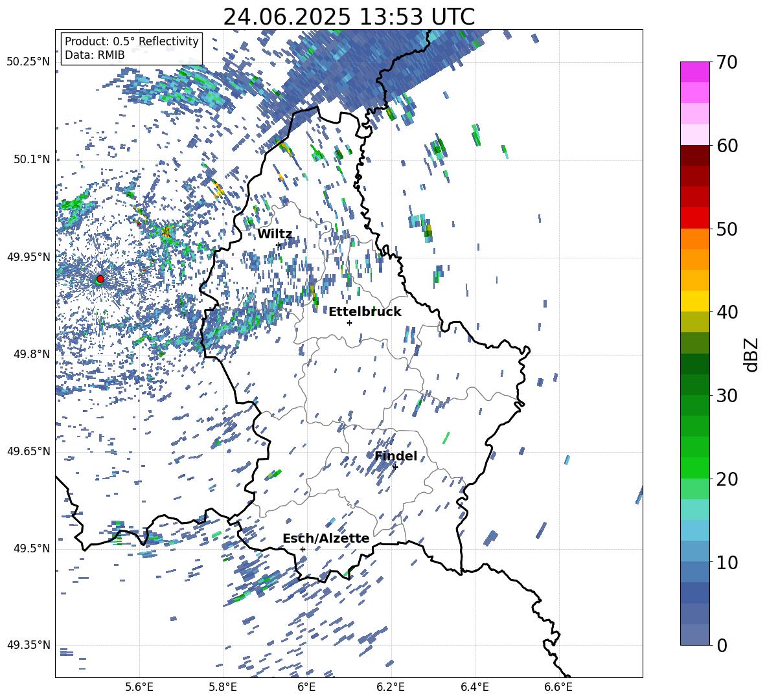Click the Product: 0.5° Reflectivity text
767x700 pixels.
tap(132, 41)
